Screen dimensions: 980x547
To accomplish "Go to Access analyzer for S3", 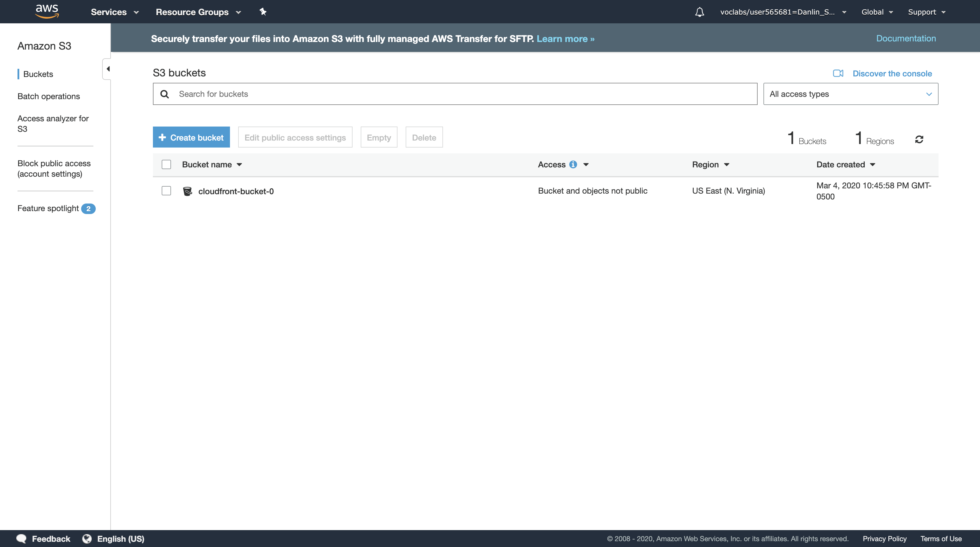I will [x=53, y=124].
